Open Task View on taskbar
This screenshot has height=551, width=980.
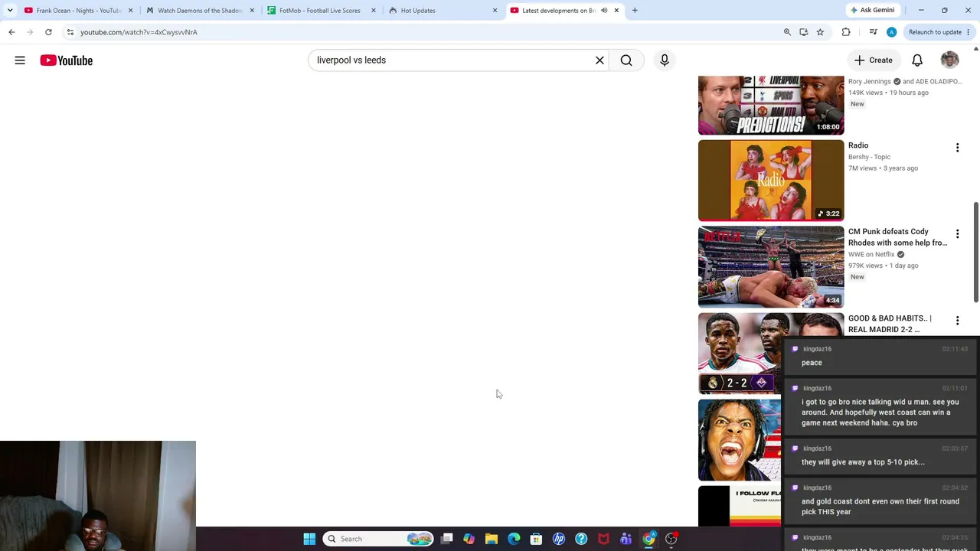(447, 539)
